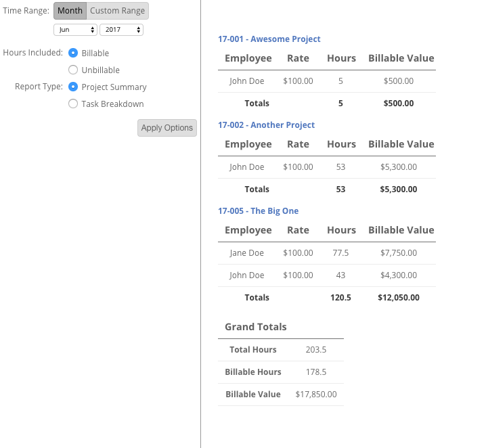Click the Billable Value $17,850.00 row

coord(281,395)
